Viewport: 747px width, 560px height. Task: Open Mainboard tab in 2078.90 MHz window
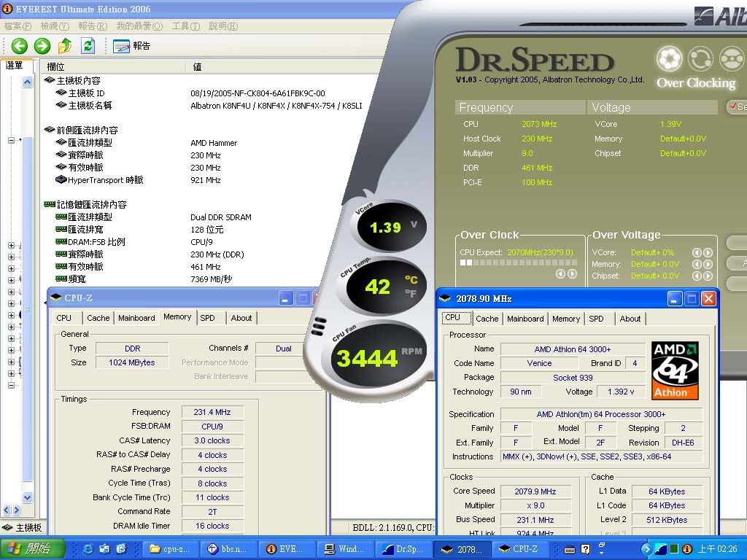point(525,319)
